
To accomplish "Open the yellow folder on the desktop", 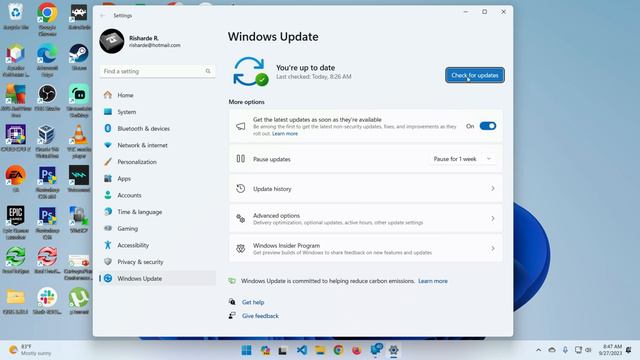I will [x=16, y=300].
